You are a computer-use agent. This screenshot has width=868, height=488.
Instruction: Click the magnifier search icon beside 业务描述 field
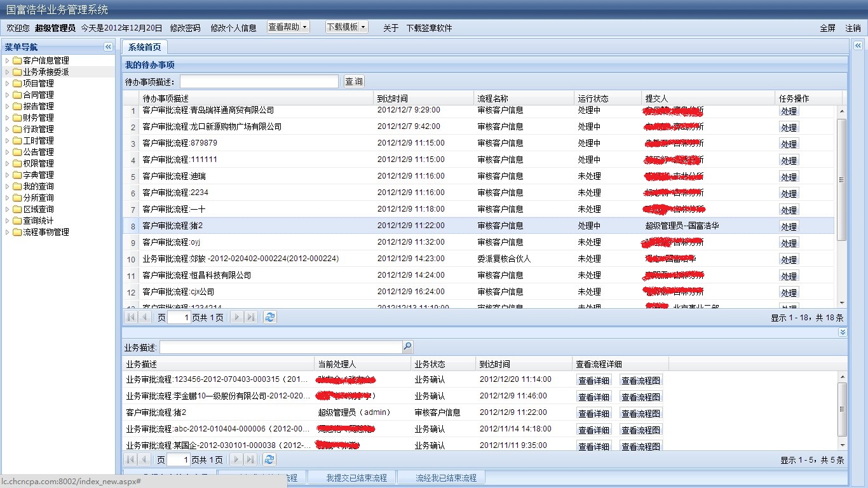tap(407, 347)
